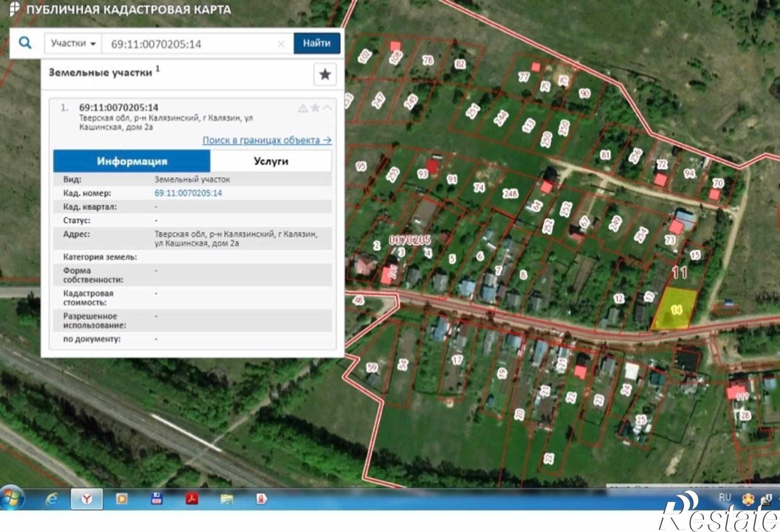Screen dimensions: 780x532
Task: Click the floppy disk taskbar icon
Action: [x=157, y=498]
